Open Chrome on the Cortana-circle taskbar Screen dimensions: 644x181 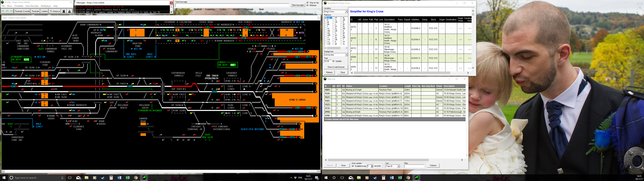(408, 178)
